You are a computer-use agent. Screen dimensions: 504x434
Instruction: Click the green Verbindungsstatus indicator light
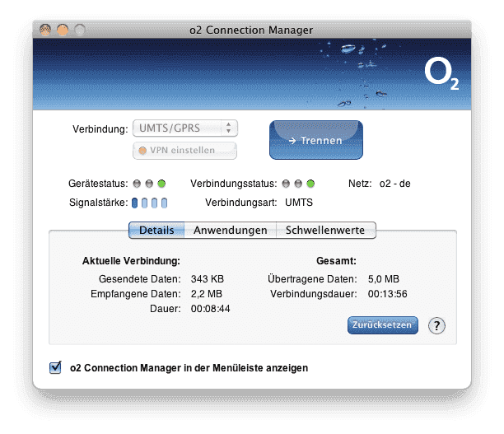(x=310, y=184)
